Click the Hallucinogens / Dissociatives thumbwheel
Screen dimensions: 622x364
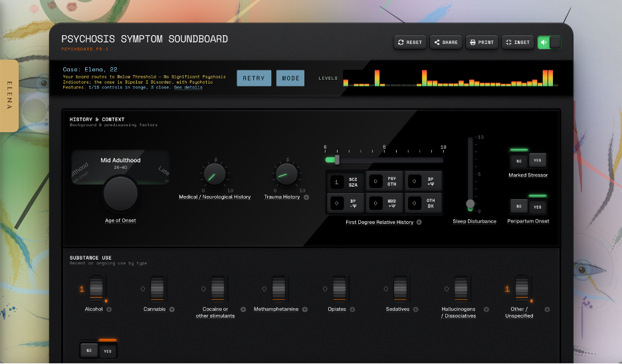(461, 289)
